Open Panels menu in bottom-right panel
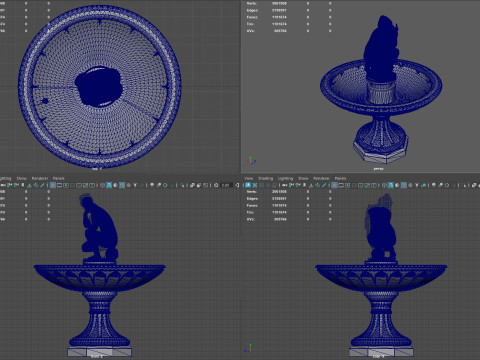The height and width of the screenshot is (360, 480). pyautogui.click(x=340, y=178)
